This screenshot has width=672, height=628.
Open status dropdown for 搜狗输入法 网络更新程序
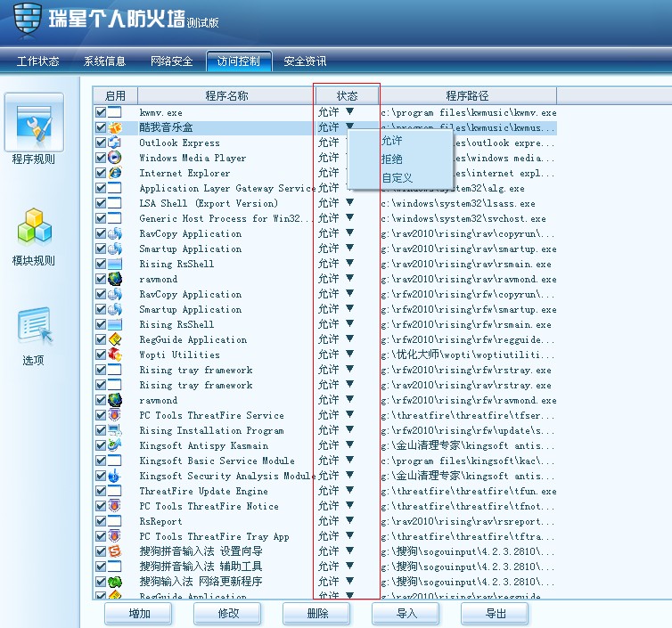349,581
